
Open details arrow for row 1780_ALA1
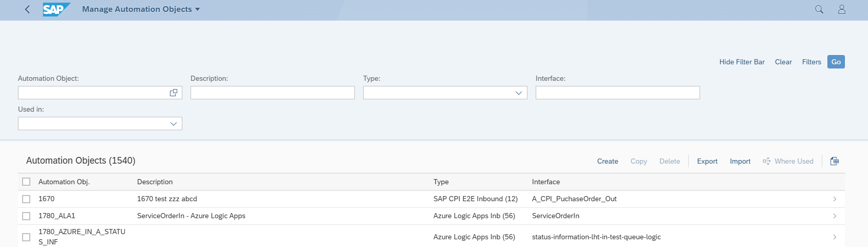(x=835, y=216)
